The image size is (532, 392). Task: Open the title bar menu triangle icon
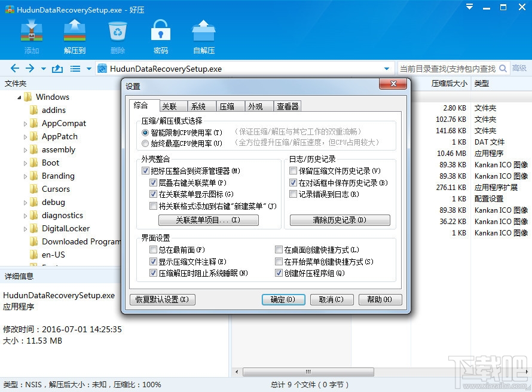[x=470, y=7]
